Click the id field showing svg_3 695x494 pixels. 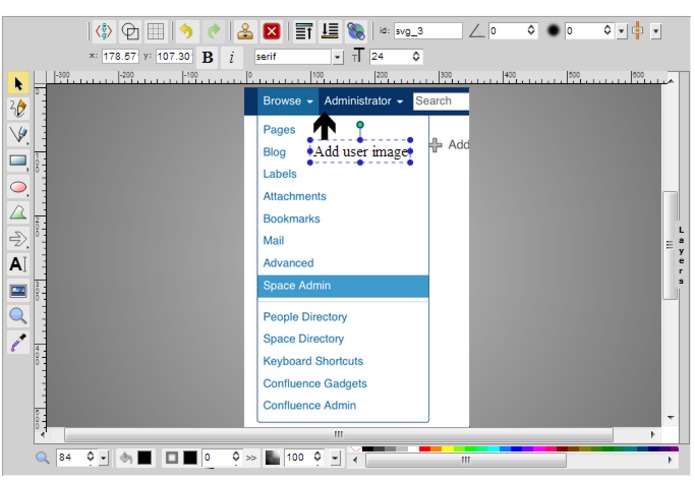pos(427,31)
